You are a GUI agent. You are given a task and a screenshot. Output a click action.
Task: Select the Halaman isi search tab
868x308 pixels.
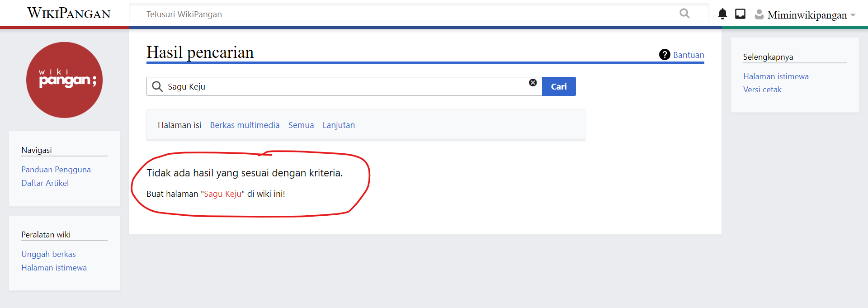point(179,125)
